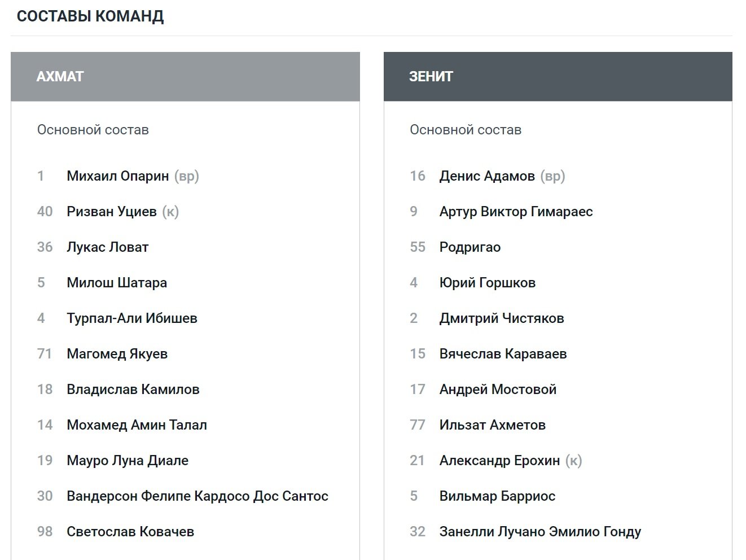The height and width of the screenshot is (560, 746).
Task: Click on Андрей Мостовой
Action: coord(497,390)
